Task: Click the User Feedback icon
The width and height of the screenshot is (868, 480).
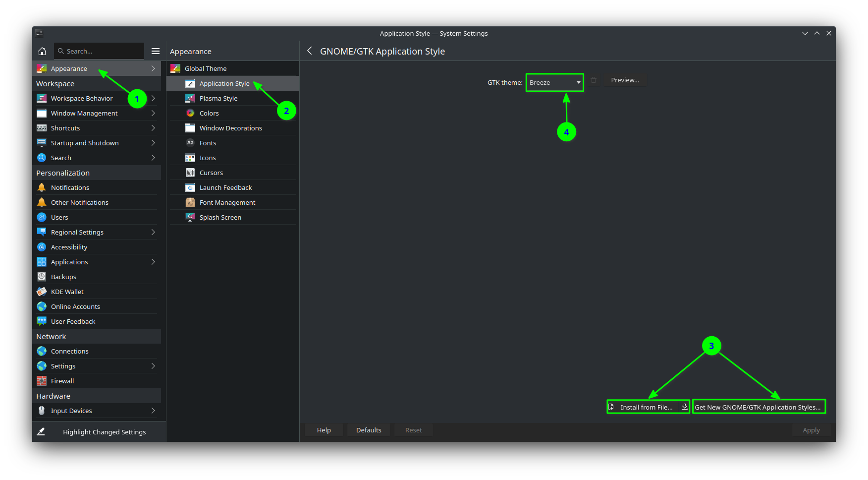Action: pyautogui.click(x=42, y=321)
